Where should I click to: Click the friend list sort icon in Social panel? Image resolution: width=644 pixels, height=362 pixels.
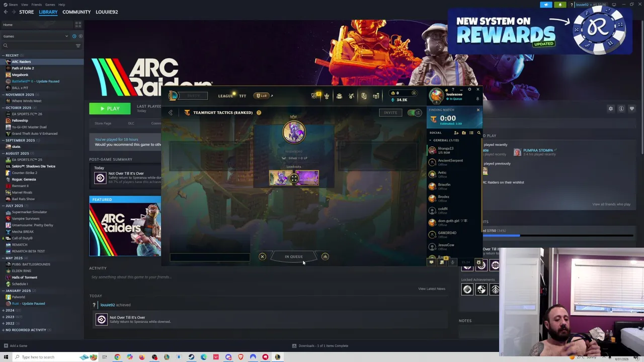[471, 133]
